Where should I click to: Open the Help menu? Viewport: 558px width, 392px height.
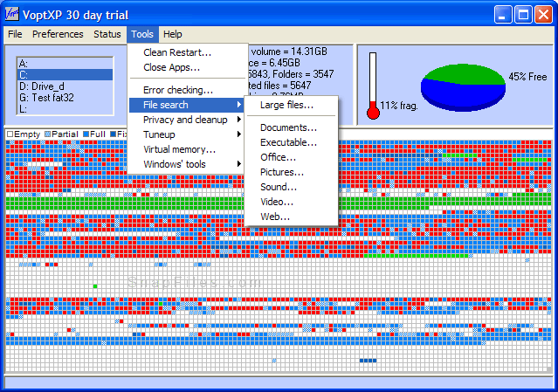pyautogui.click(x=173, y=34)
